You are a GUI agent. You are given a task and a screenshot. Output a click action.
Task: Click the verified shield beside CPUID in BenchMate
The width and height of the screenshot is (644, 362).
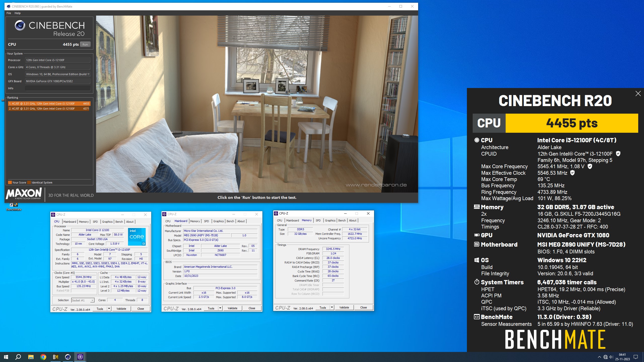[618, 154]
